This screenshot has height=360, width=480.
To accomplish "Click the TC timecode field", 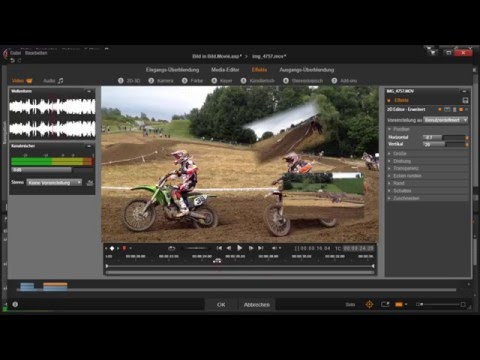I will point(359,248).
